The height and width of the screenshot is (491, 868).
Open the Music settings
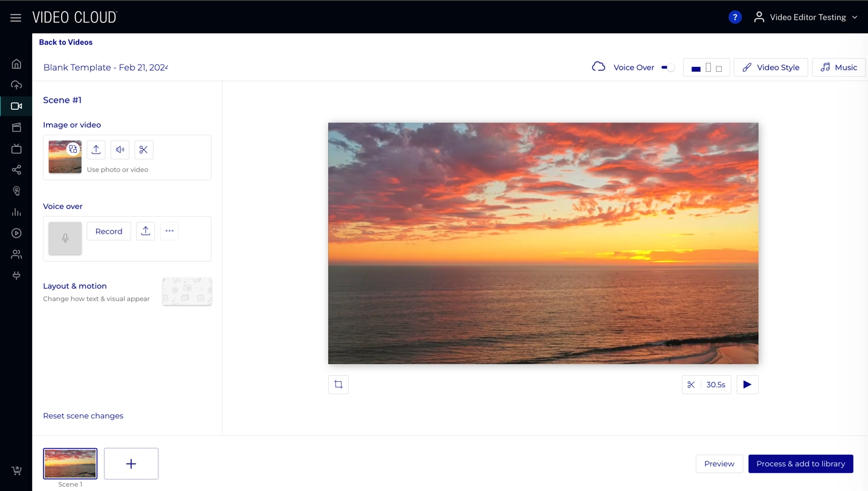click(x=838, y=68)
